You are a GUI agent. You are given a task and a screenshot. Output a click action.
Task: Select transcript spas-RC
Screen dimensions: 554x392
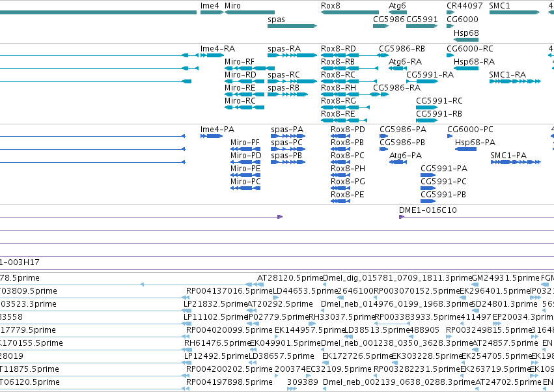coord(284,75)
